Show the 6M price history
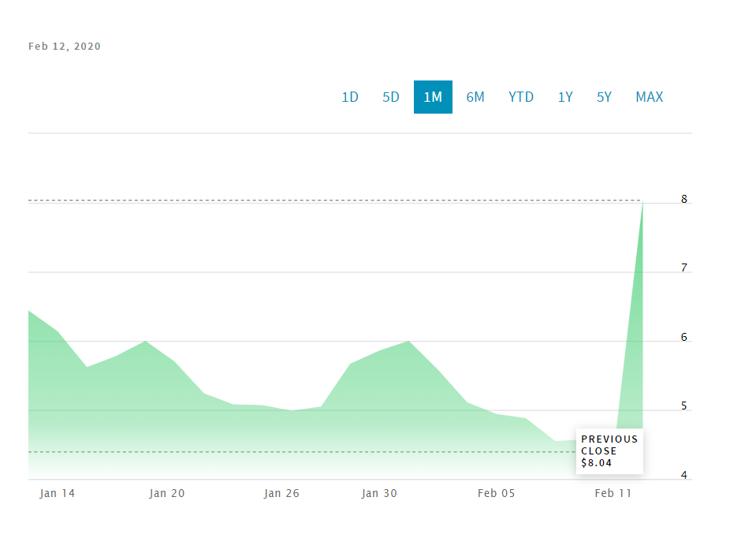The image size is (756, 542). coord(475,97)
